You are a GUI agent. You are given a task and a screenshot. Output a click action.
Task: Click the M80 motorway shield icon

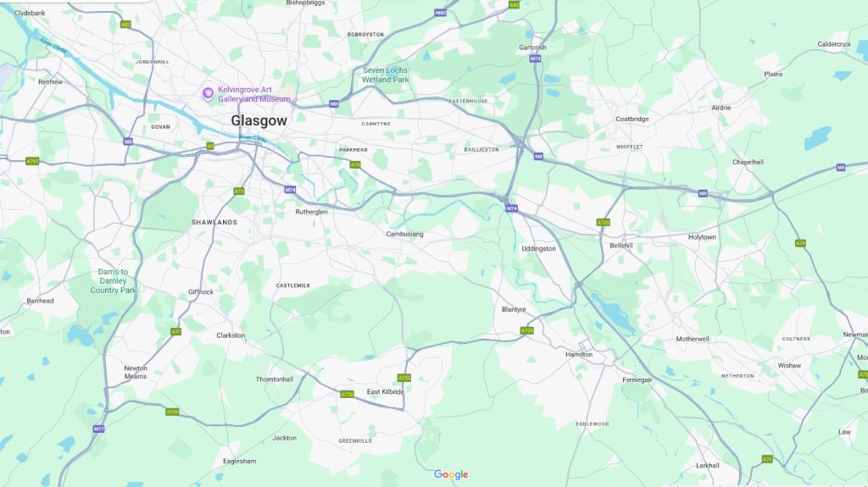click(440, 13)
